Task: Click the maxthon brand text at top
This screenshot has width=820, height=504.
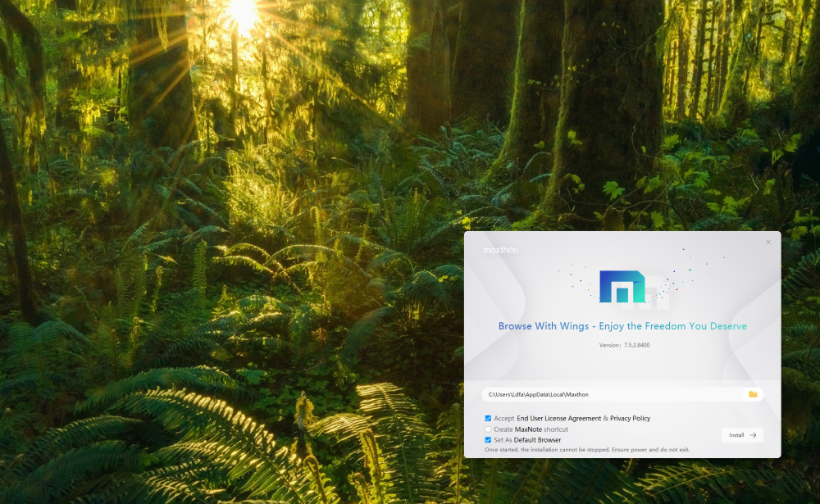Action: coord(500,250)
